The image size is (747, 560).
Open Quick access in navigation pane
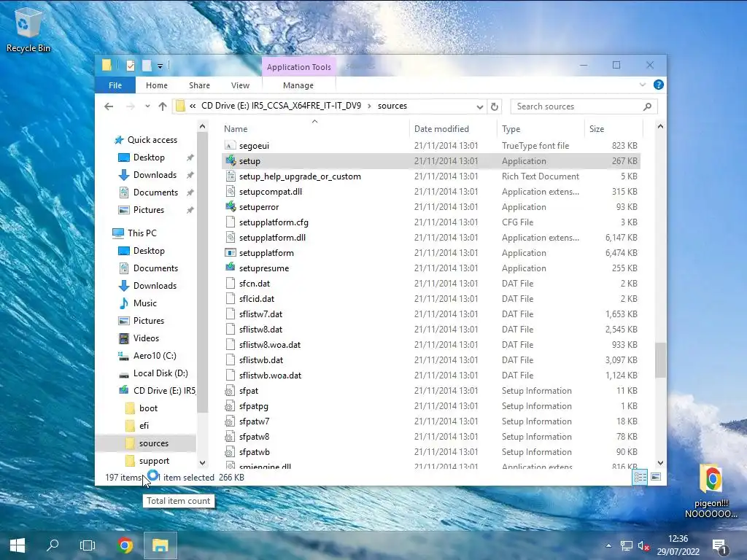(x=146, y=140)
